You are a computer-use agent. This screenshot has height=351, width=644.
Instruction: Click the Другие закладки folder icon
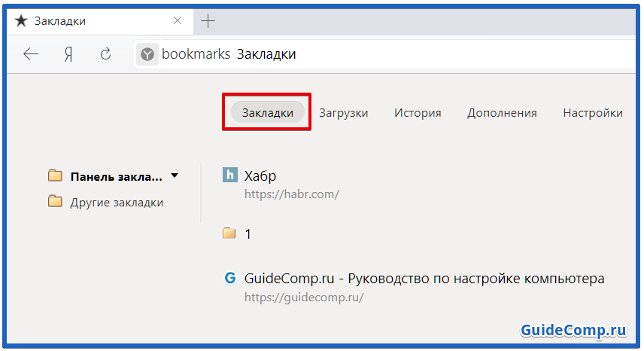point(56,201)
